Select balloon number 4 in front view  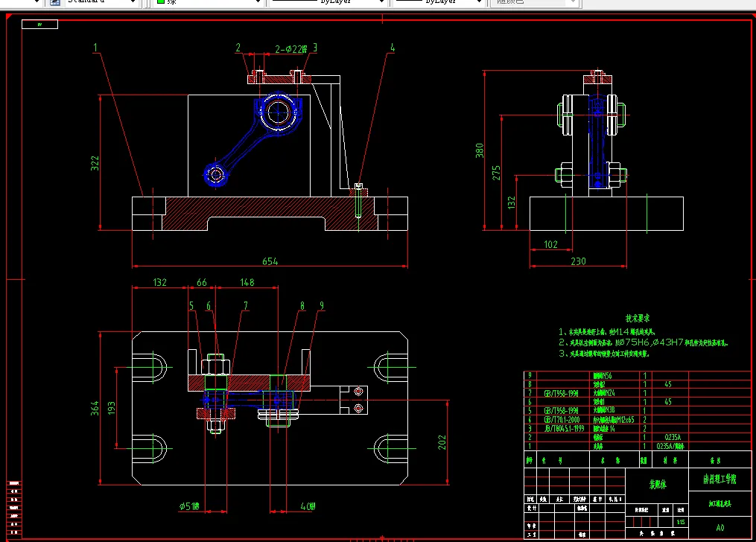click(x=393, y=47)
